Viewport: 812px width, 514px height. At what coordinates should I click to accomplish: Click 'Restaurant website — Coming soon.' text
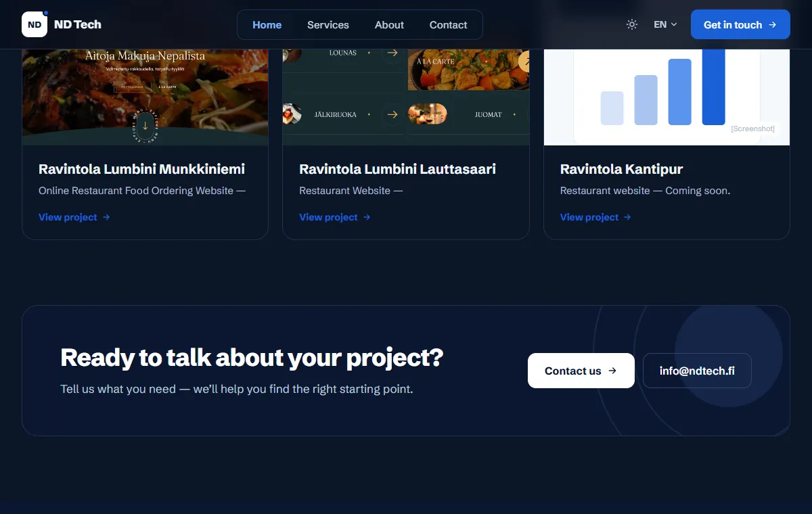coord(645,191)
